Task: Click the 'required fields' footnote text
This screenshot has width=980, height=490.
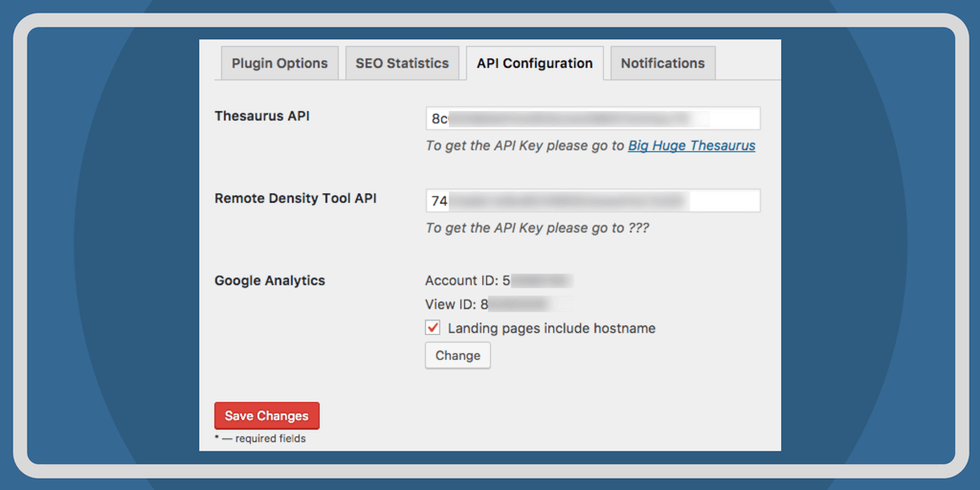Action: pos(264,439)
